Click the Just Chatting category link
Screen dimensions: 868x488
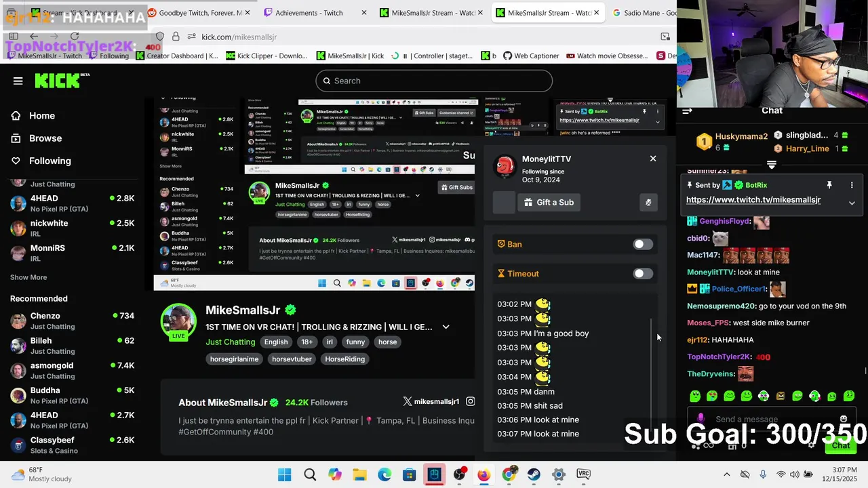231,342
